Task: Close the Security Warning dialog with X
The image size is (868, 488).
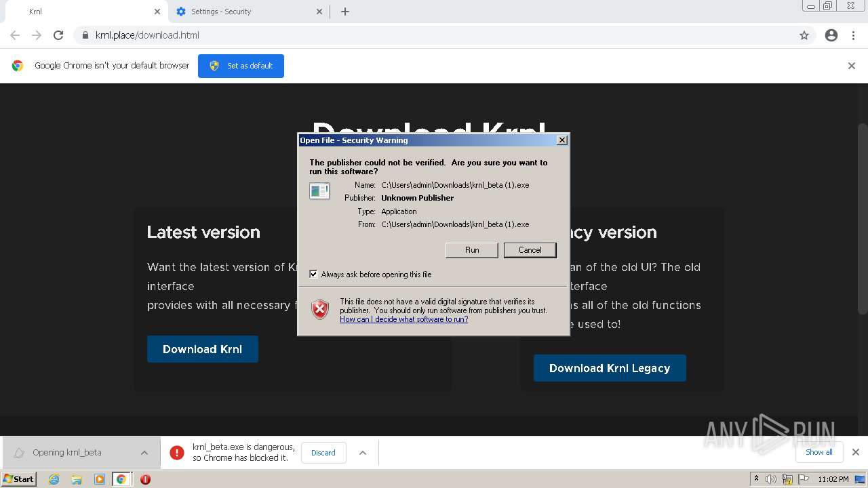Action: click(561, 140)
